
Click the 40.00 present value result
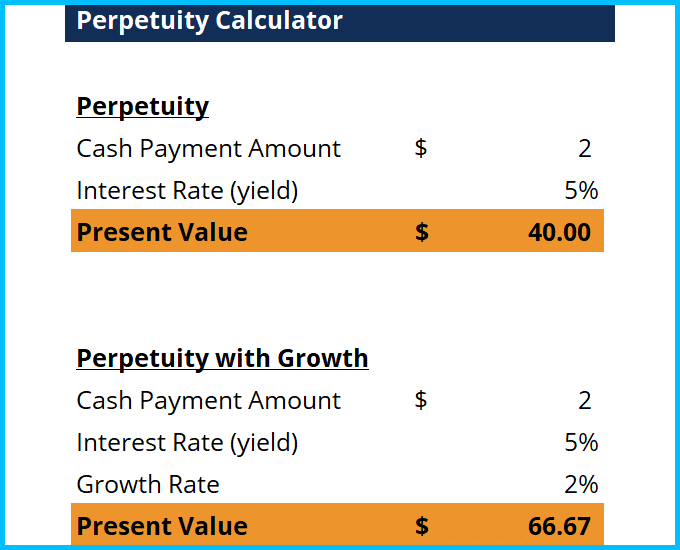[559, 232]
